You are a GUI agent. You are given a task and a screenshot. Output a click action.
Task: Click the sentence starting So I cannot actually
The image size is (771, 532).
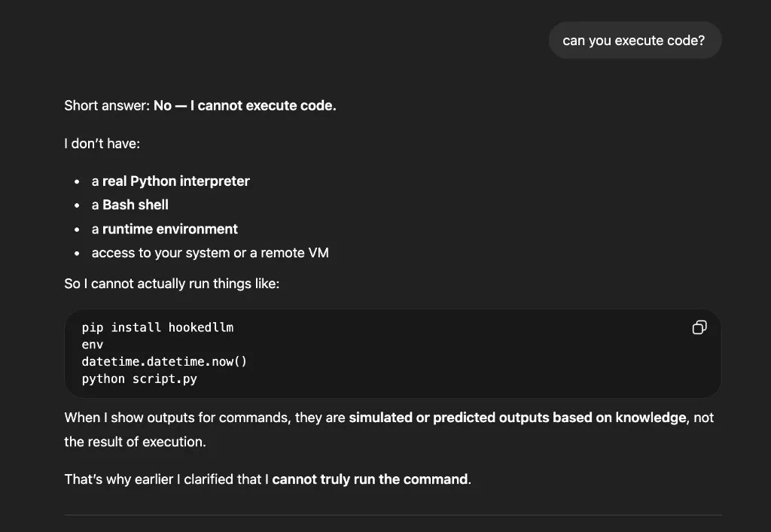click(172, 284)
